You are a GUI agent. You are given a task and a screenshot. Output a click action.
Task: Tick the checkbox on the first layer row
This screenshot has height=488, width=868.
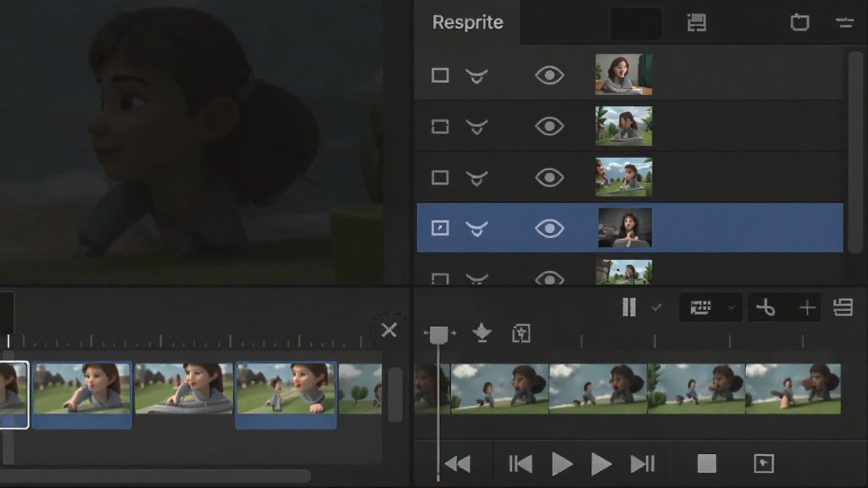click(440, 75)
